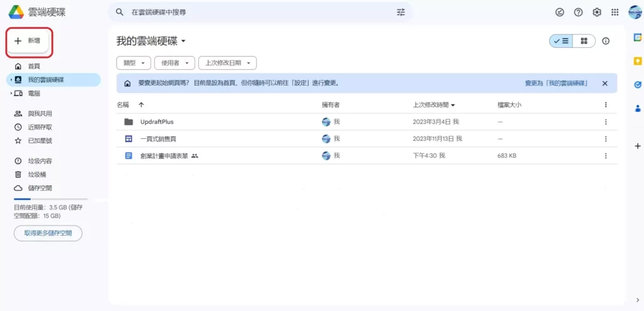Screen dimensions: 644x311
Task: Click owner avatar in 一頁式銷售頁 row
Action: [326, 139]
